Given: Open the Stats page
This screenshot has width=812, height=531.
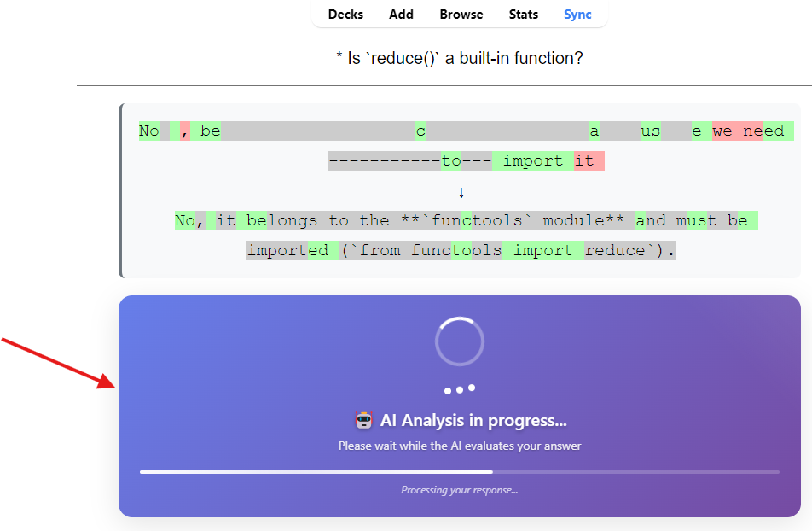Looking at the screenshot, I should [x=524, y=15].
